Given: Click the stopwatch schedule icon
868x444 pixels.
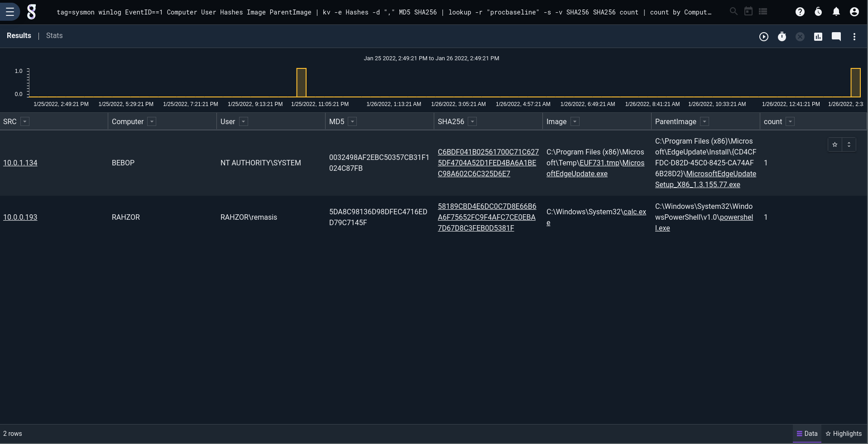Looking at the screenshot, I should point(782,37).
